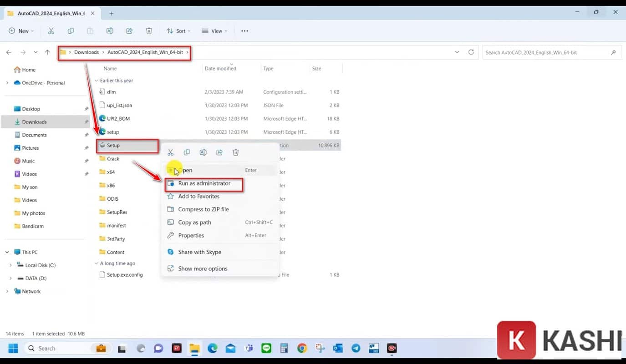626x364 pixels.
Task: Select Properties from the context menu
Action: 191,235
